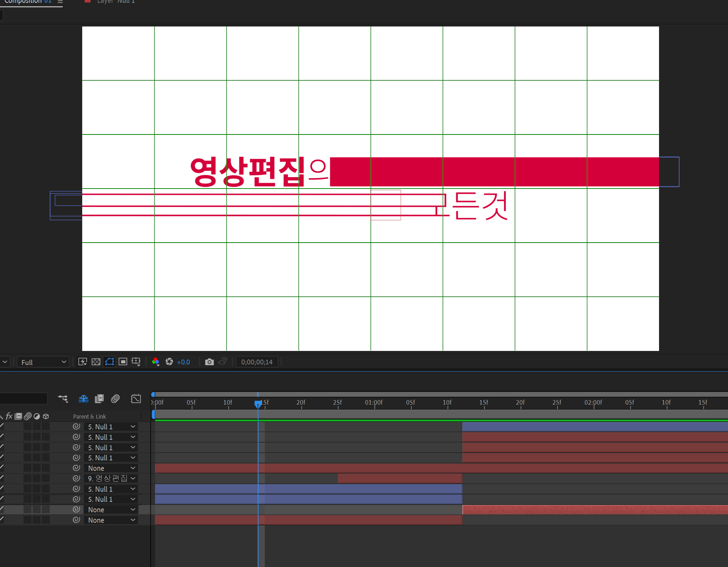Open grid and guide options
The height and width of the screenshot is (567, 728).
tap(136, 362)
